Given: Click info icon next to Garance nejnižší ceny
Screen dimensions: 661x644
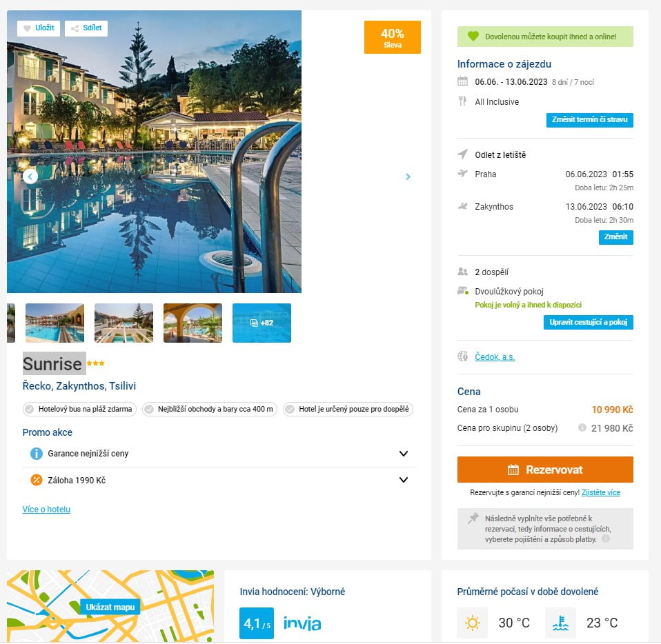Looking at the screenshot, I should [x=37, y=454].
